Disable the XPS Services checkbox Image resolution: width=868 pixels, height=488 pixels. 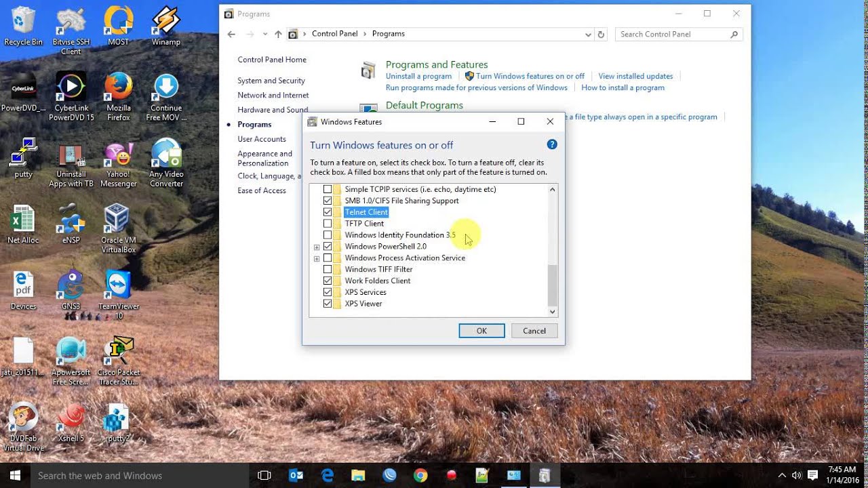tap(328, 292)
